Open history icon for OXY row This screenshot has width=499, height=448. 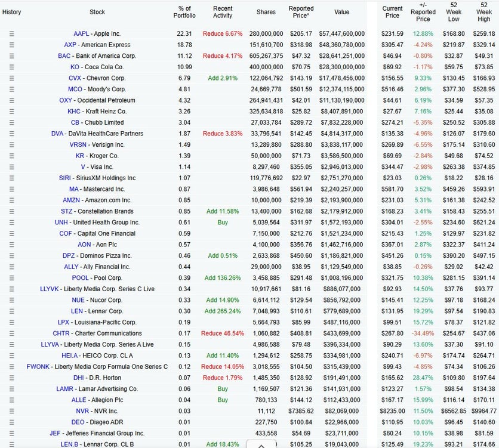coord(12,100)
